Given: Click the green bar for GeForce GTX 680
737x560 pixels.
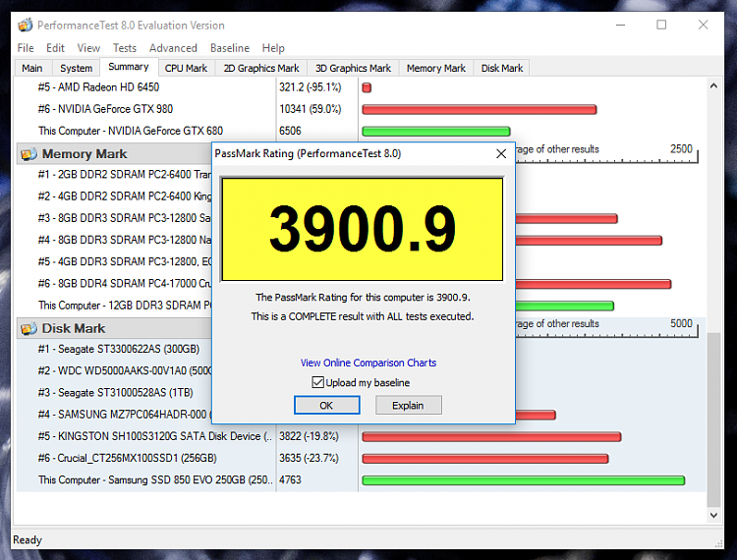Looking at the screenshot, I should tap(436, 131).
